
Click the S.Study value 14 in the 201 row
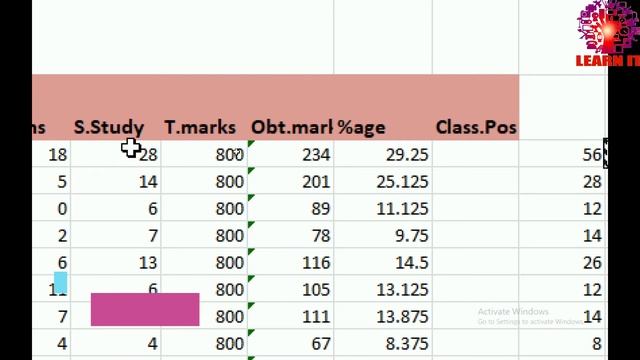coord(116,181)
